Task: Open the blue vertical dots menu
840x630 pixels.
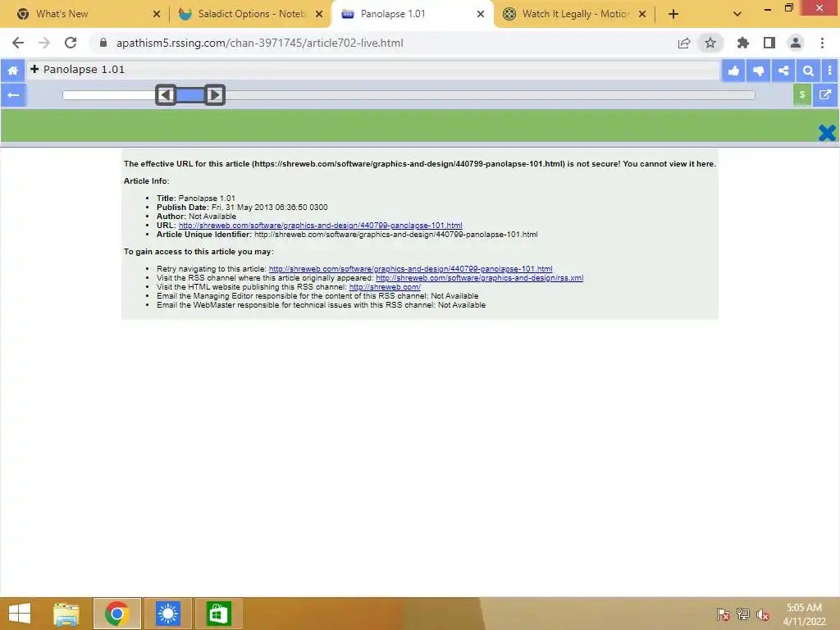Action: click(830, 71)
